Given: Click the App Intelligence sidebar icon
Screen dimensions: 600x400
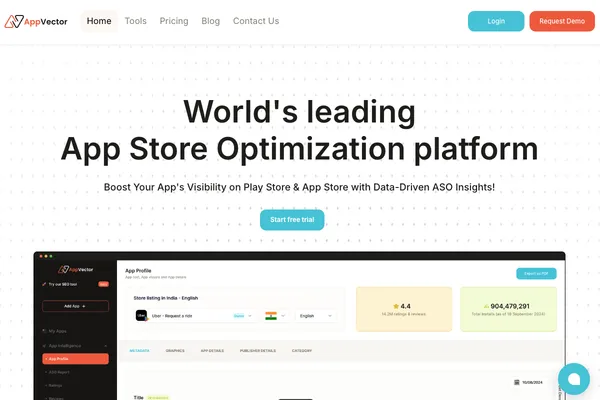Looking at the screenshot, I should coord(44,346).
